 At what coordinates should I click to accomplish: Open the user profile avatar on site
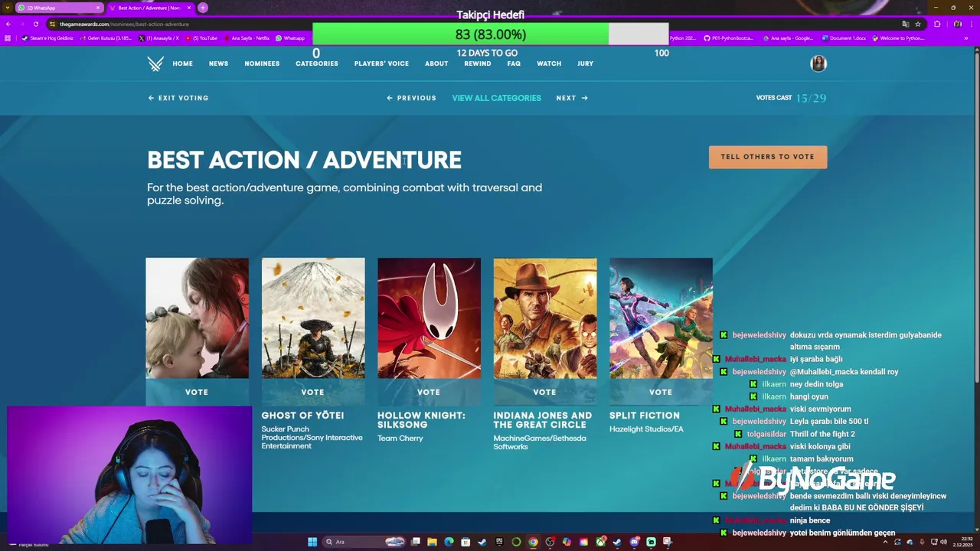coord(818,64)
